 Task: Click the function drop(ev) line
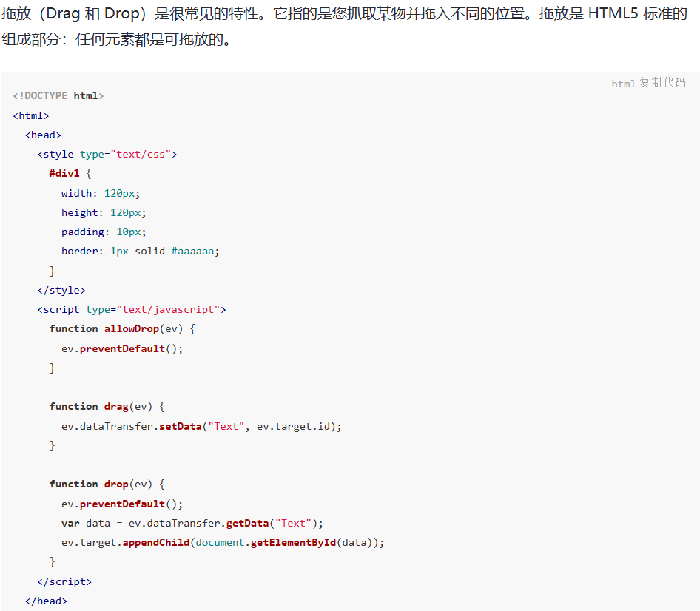click(107, 485)
